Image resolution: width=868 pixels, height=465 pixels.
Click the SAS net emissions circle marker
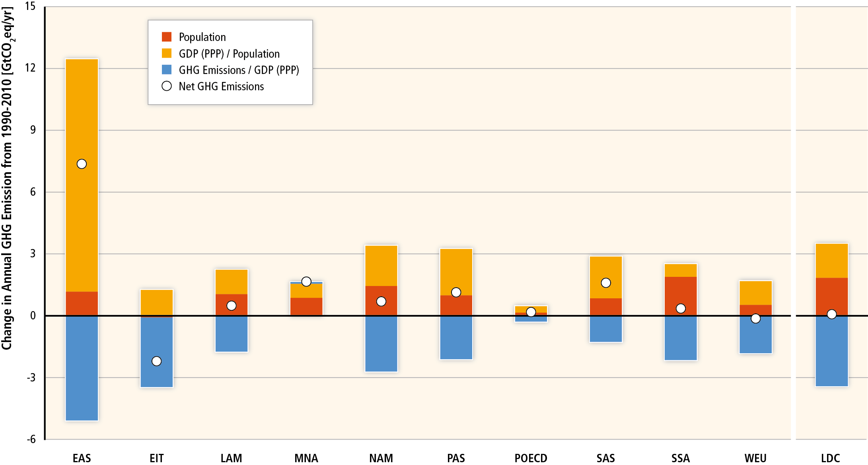[x=606, y=283]
